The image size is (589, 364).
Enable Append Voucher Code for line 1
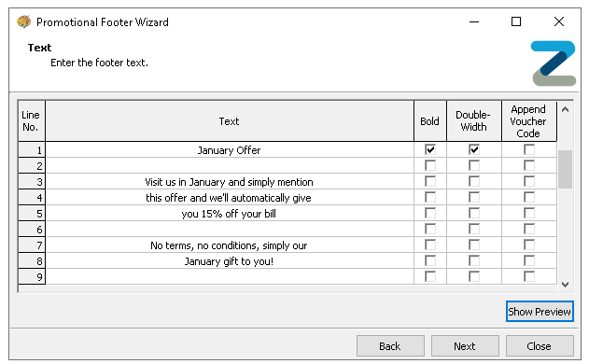(529, 150)
